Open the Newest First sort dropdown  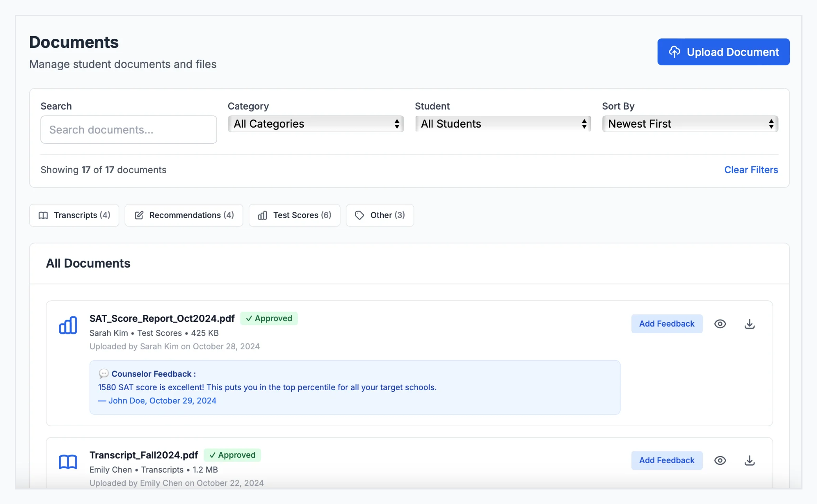pos(690,124)
